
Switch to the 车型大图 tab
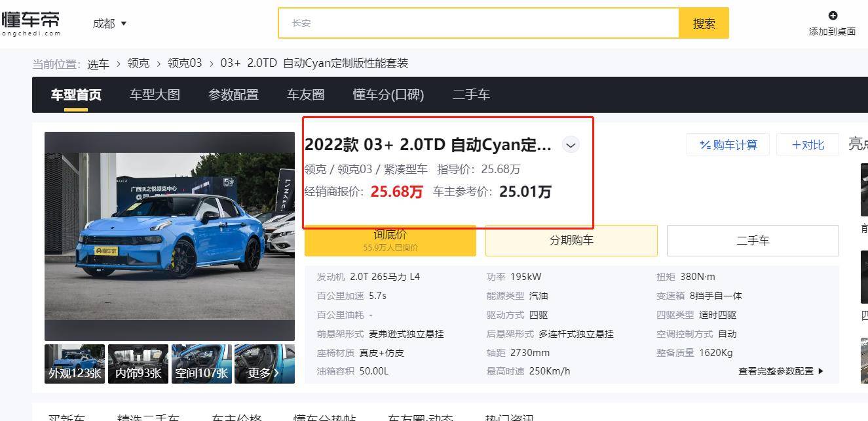coord(155,95)
